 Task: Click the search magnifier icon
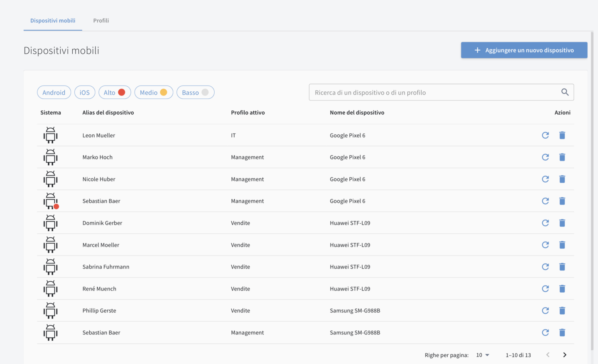pos(565,92)
